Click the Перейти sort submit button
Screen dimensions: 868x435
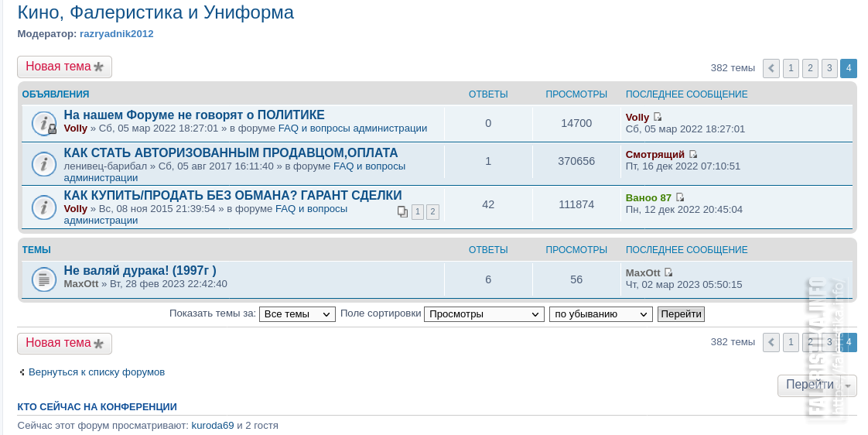[681, 314]
